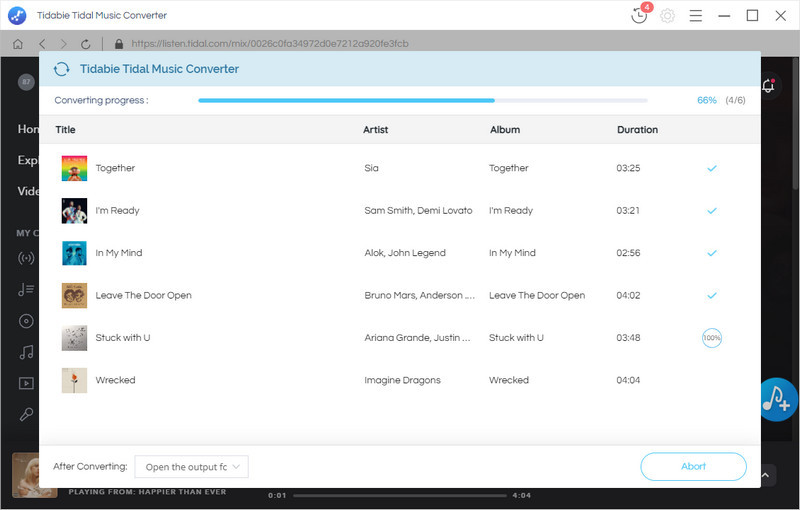Click the browser reload icon
The image size is (800, 510).
pos(86,44)
